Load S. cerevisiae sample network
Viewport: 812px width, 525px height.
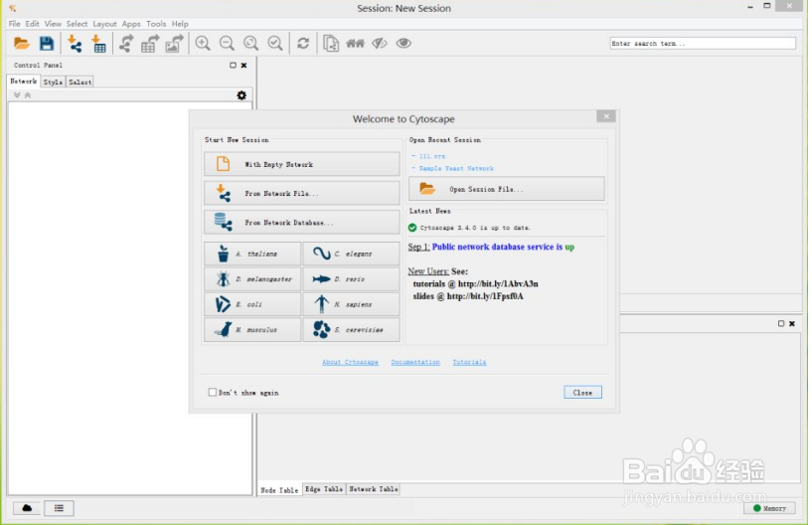click(351, 329)
